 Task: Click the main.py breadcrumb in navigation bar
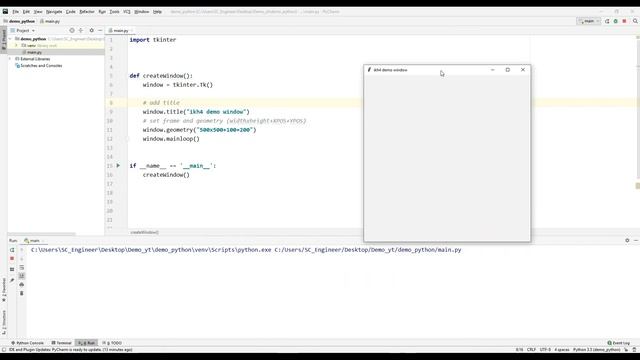(50, 21)
